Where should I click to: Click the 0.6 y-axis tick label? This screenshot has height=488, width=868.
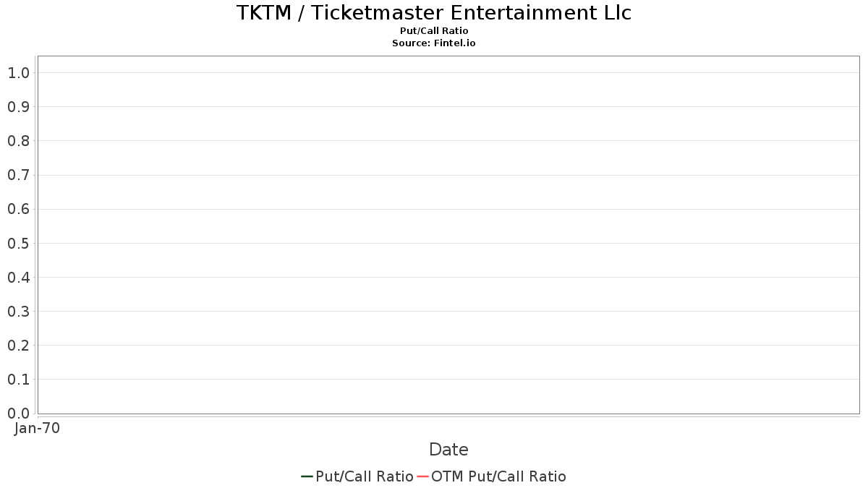click(x=19, y=210)
